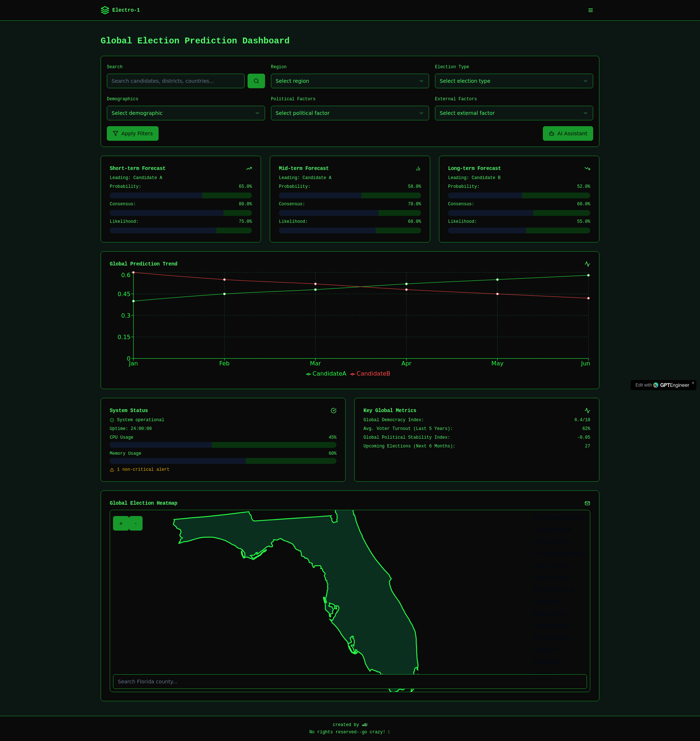Focus the Search Florida county field
The height and width of the screenshot is (741, 700).
coord(350,681)
